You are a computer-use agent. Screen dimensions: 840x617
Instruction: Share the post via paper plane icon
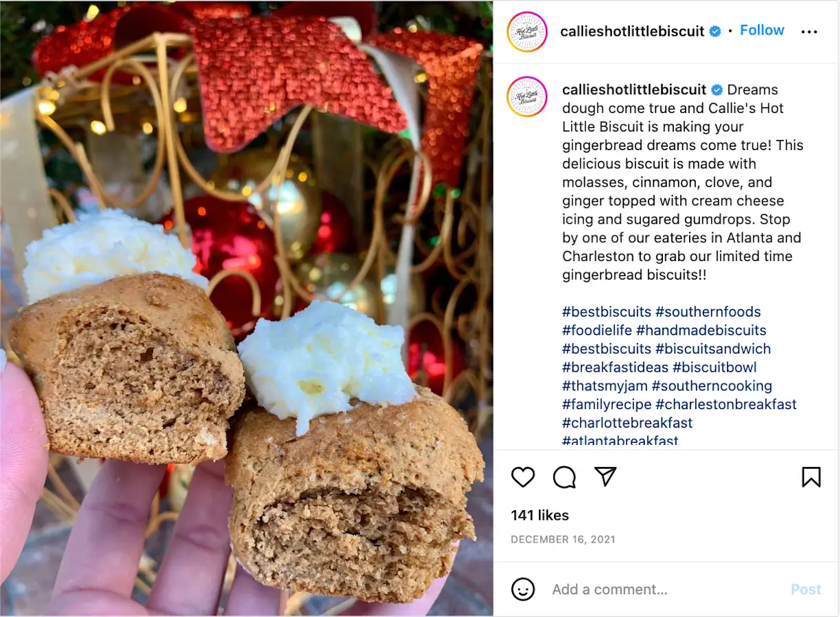tap(606, 476)
